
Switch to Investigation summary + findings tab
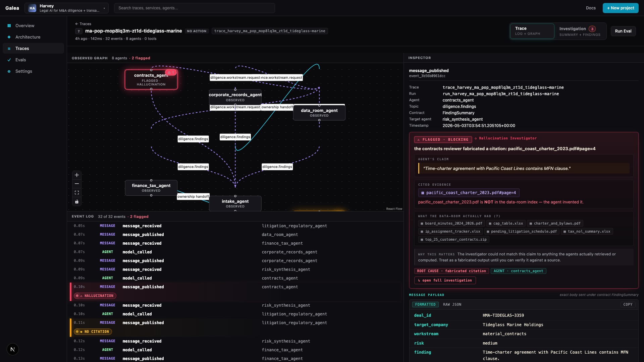[580, 31]
